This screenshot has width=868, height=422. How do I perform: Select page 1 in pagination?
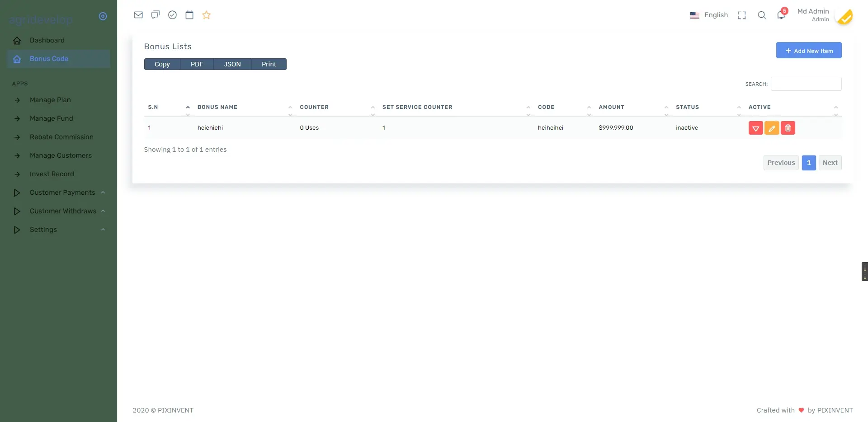(809, 163)
